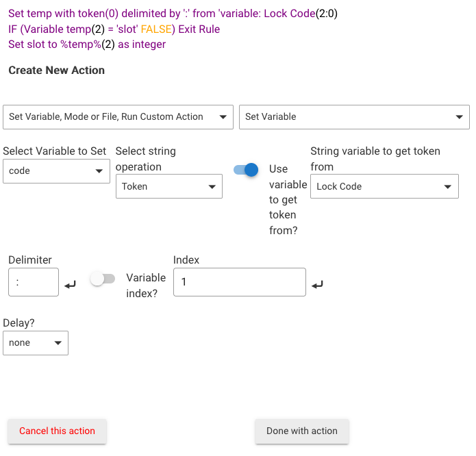This screenshot has height=456, width=476.
Task: Open string operation dropdown showing Token
Action: [169, 186]
